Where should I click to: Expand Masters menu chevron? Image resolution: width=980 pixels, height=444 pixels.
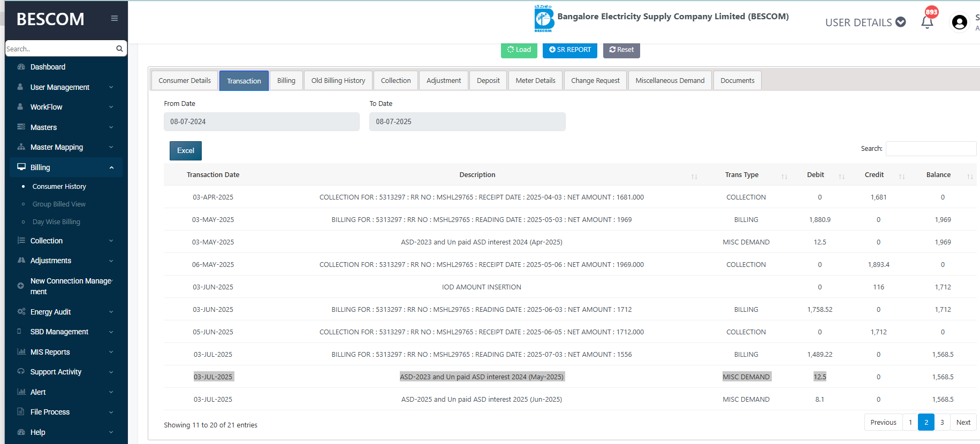coord(111,127)
